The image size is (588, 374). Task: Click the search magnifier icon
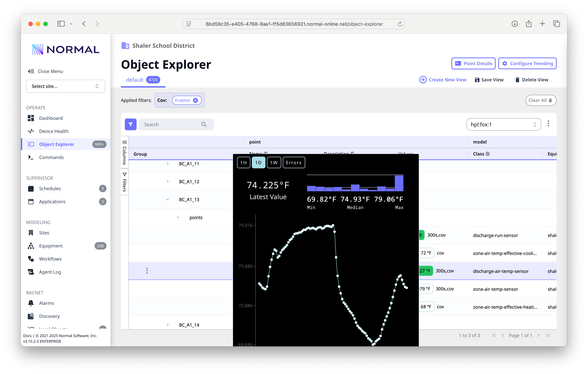204,125
